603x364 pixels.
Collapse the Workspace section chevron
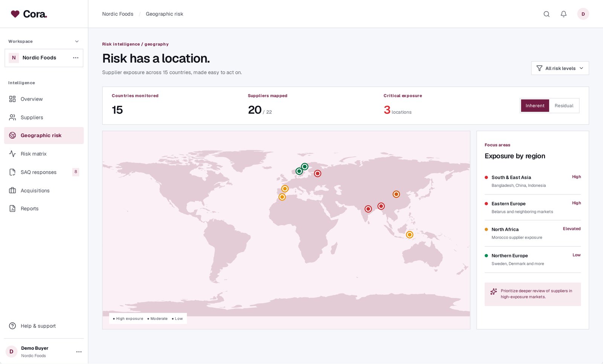pos(77,41)
